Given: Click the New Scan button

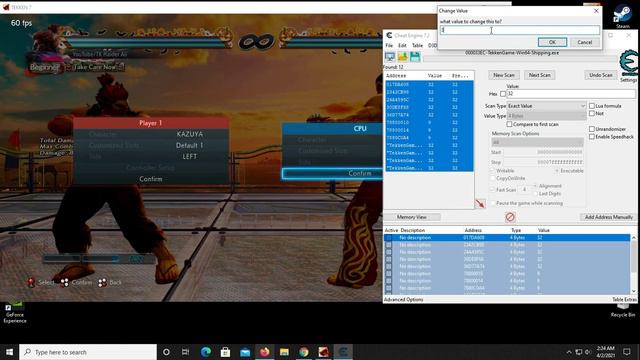Looking at the screenshot, I should pos(504,75).
